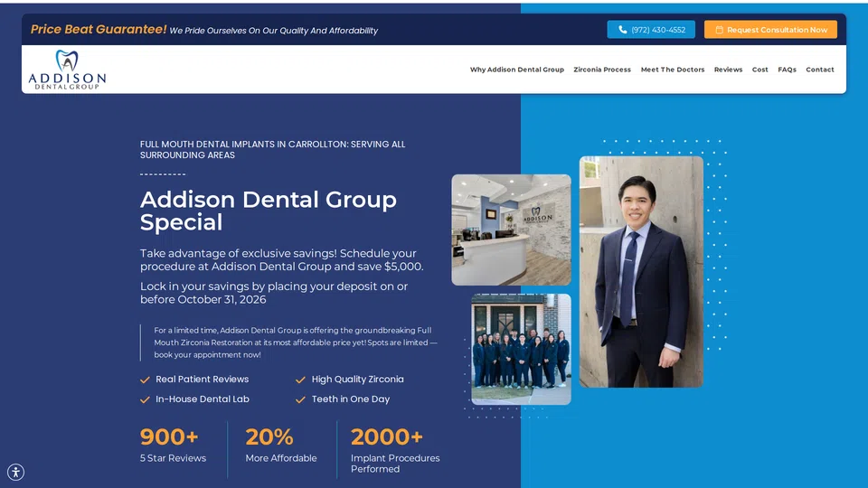Click the 2000+ Implant Procedures stat

395,450
